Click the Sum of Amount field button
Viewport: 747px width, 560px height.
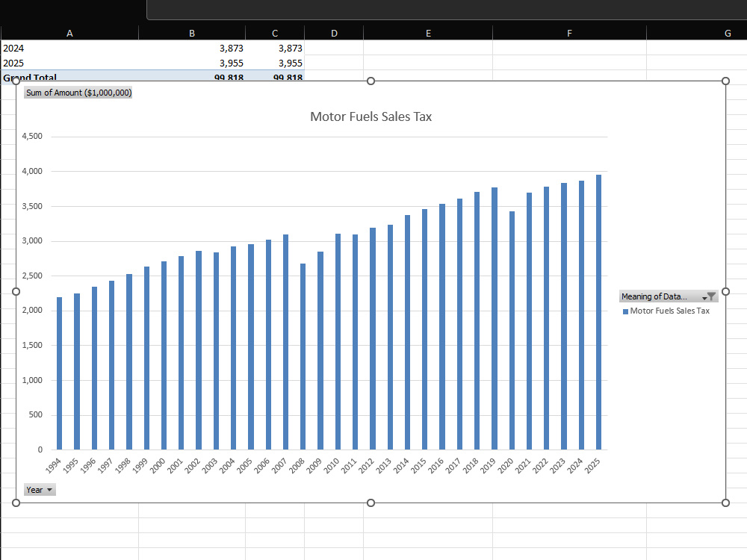click(x=78, y=93)
